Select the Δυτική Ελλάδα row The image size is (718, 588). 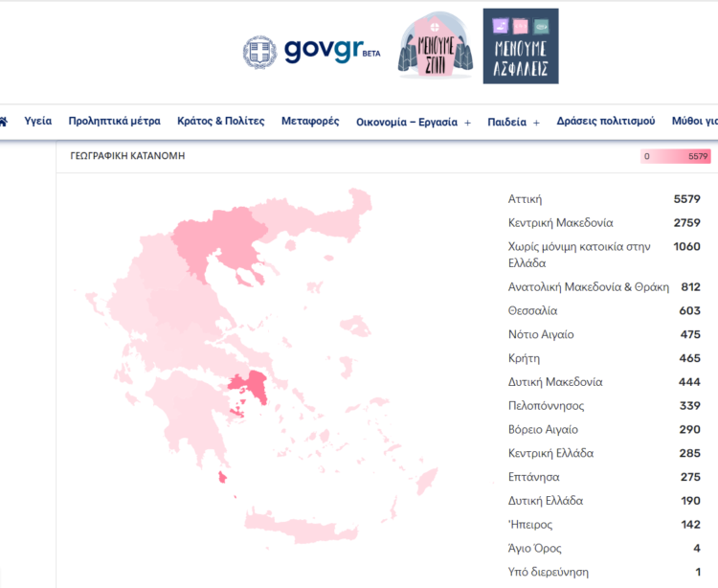click(604, 501)
